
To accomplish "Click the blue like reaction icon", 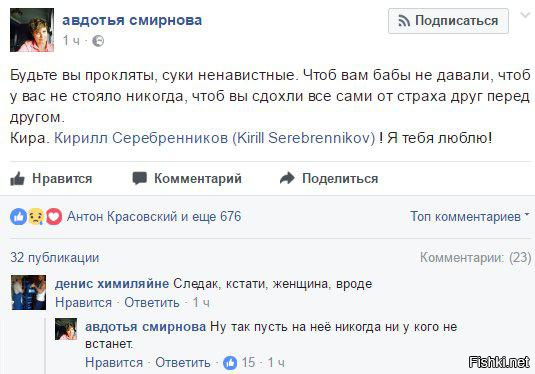I will 18,216.
